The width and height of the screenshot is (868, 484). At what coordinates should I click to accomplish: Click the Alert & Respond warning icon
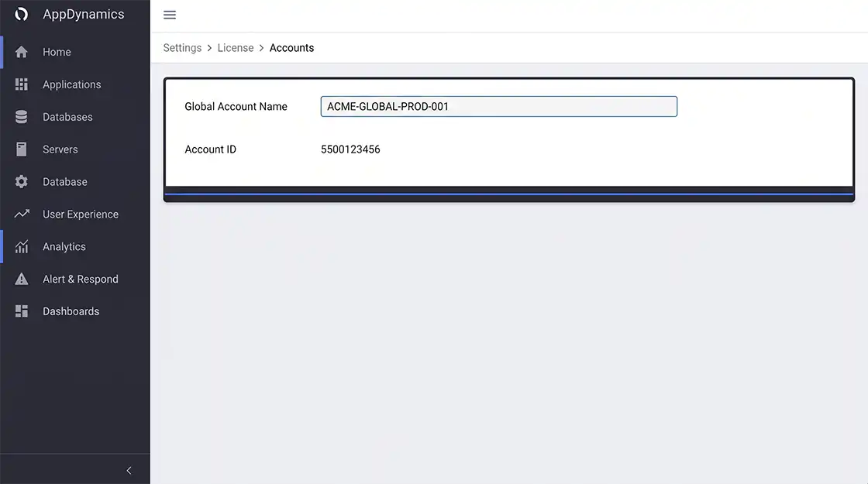tap(22, 279)
